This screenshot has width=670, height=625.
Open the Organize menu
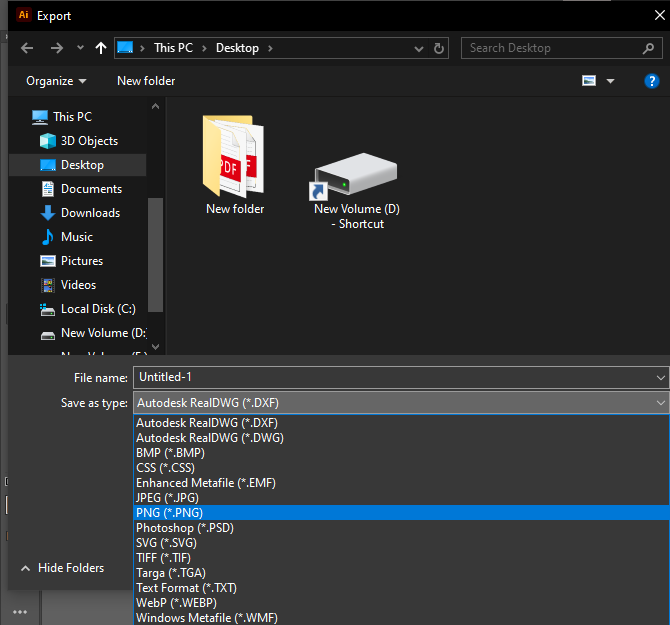tap(56, 81)
